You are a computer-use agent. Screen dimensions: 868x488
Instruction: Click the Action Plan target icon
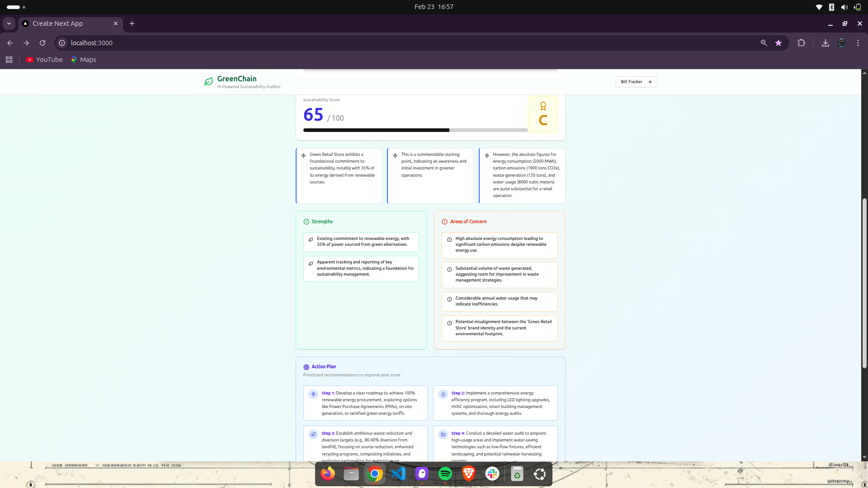(306, 367)
